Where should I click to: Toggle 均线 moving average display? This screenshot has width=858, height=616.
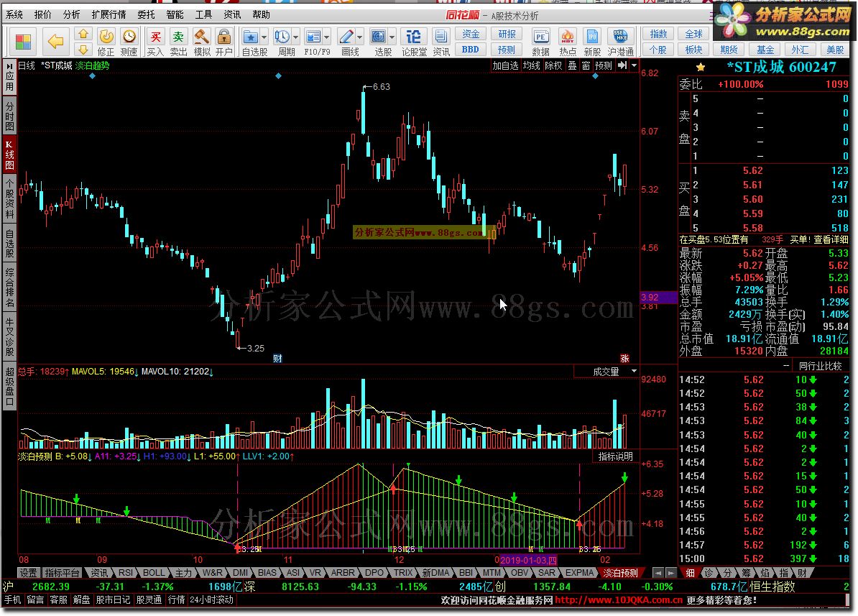click(x=531, y=65)
